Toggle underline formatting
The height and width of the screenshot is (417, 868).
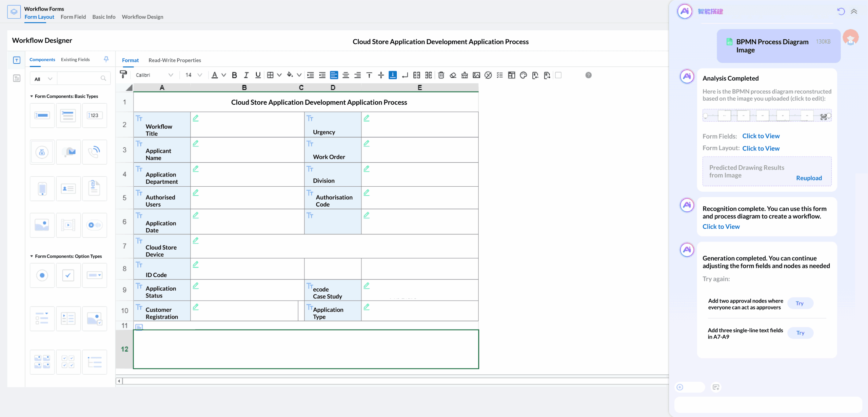[258, 75]
